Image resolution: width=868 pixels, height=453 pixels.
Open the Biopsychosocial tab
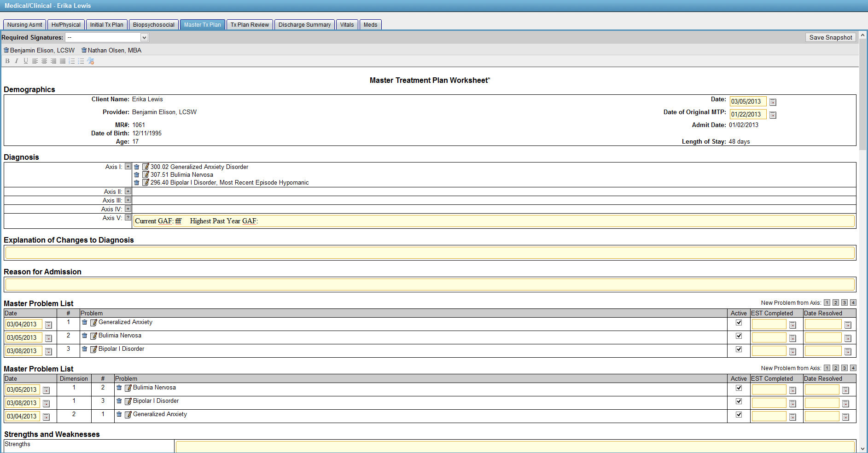(x=154, y=25)
